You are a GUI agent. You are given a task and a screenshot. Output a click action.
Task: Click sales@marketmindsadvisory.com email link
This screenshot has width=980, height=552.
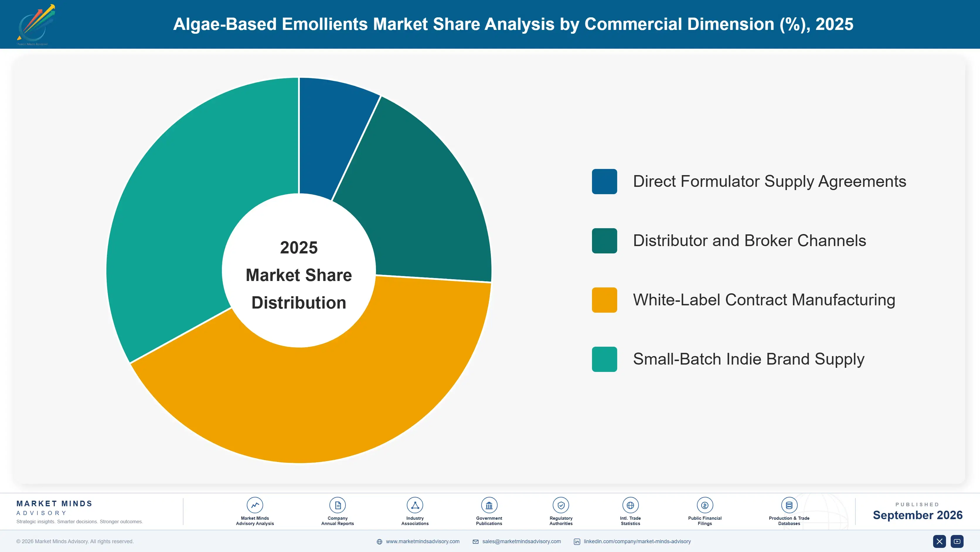tap(522, 541)
